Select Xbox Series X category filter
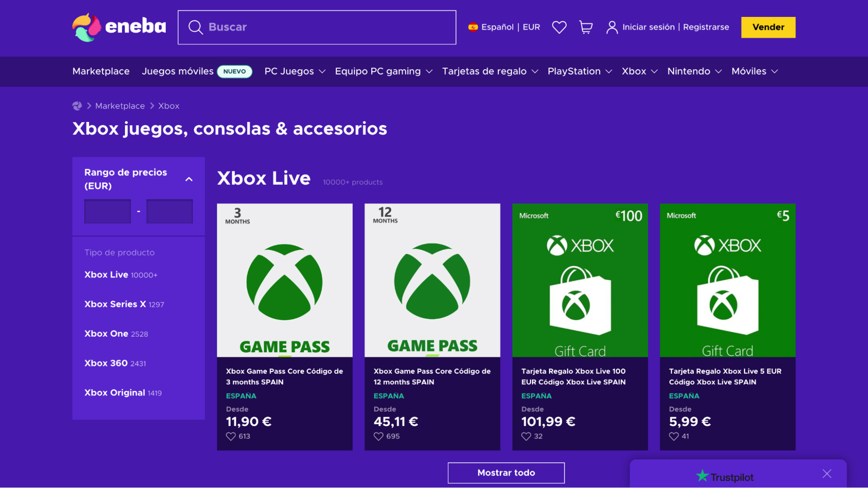 [115, 304]
